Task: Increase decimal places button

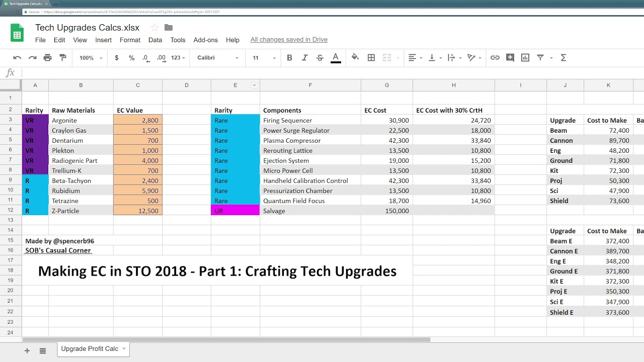Action: [x=161, y=58]
